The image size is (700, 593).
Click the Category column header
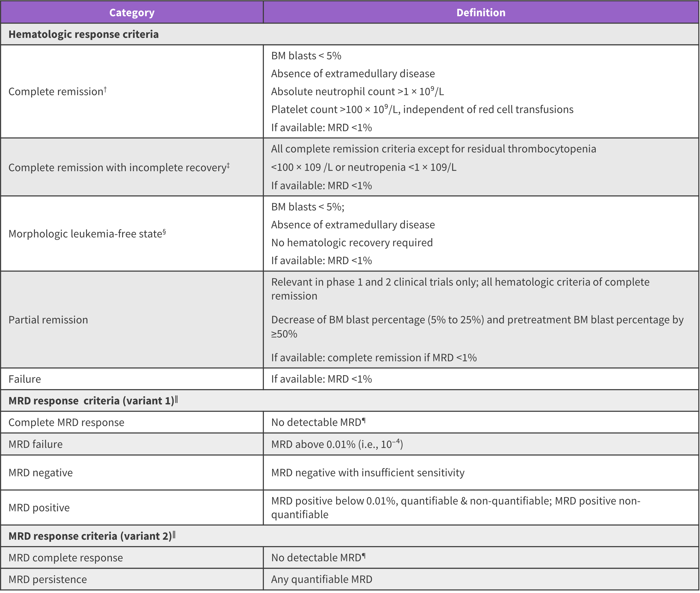[132, 13]
